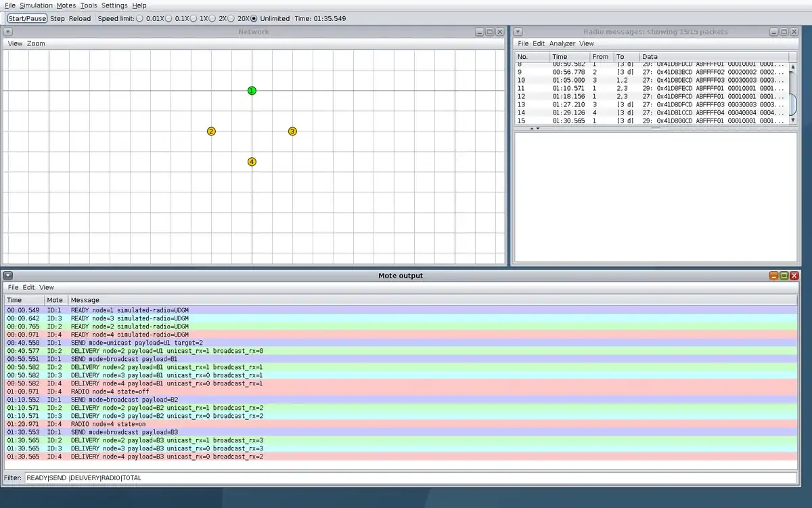812x508 pixels.
Task: Maximize the Network window
Action: 490,32
